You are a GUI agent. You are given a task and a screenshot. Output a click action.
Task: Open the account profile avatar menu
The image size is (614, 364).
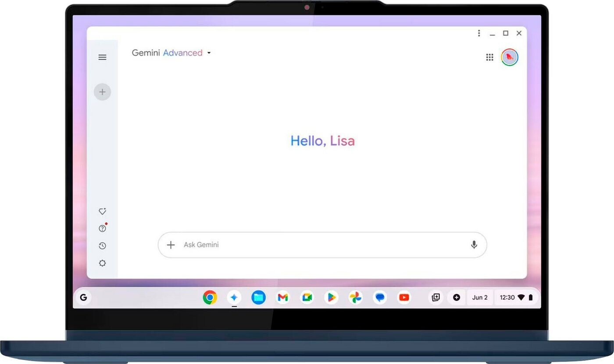point(510,57)
